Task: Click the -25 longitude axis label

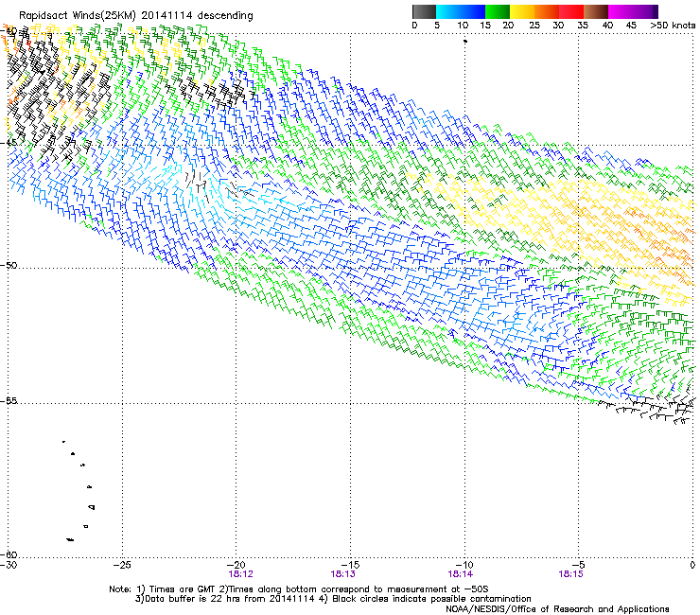Action: click(x=122, y=565)
